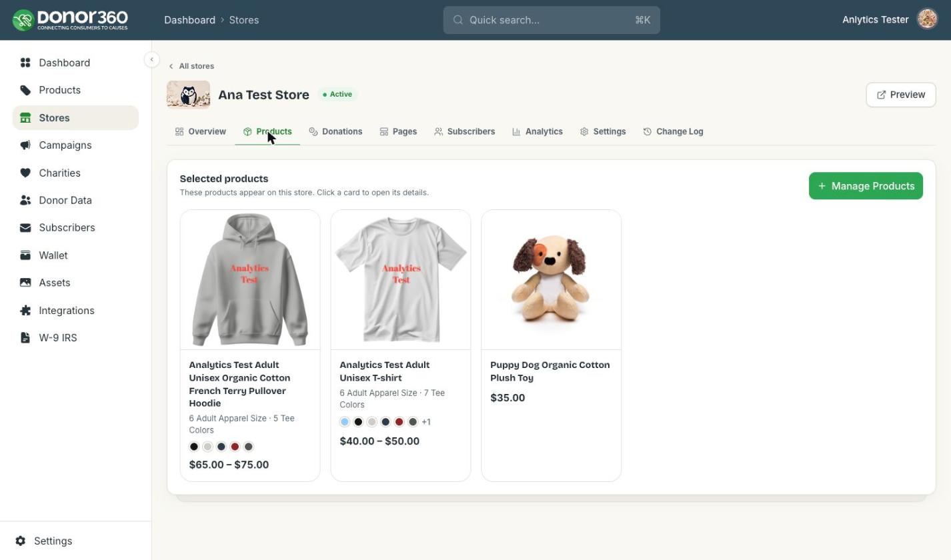Click the Donor360 logo
951x560 pixels.
coord(70,20)
